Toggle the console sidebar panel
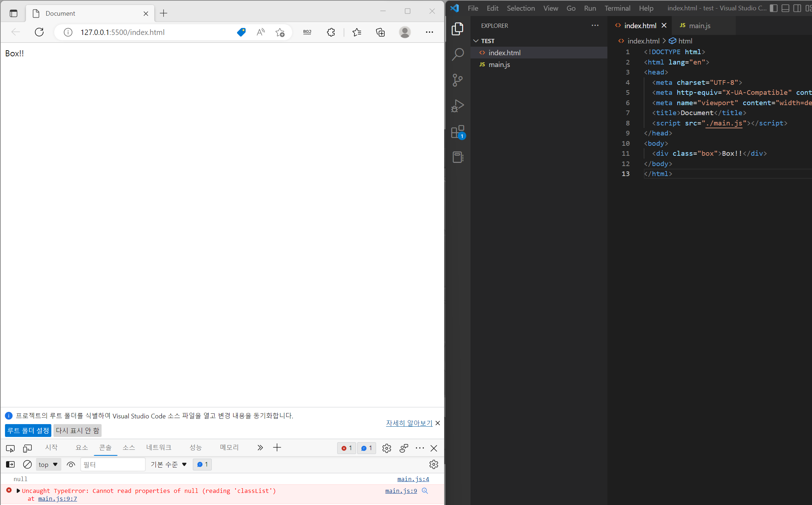 [10, 464]
